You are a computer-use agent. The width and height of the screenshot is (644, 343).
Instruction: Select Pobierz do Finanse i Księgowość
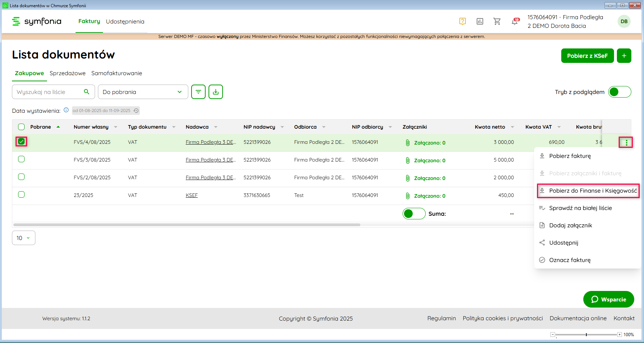point(593,190)
